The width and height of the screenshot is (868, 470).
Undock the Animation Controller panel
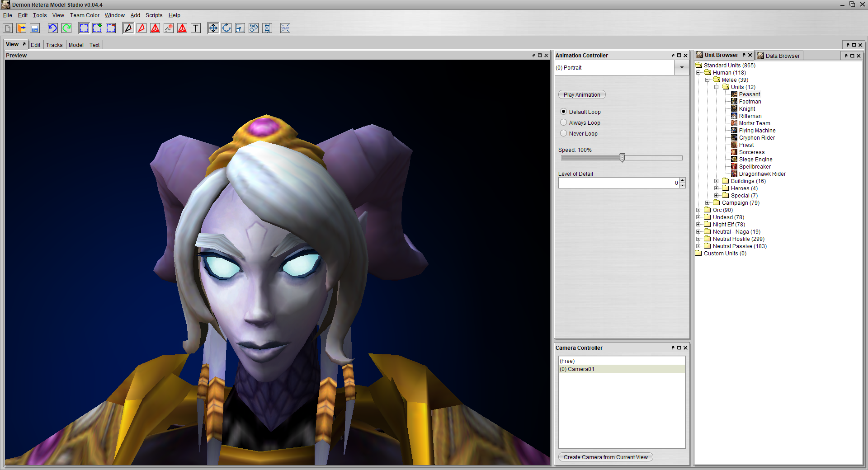tap(673, 56)
